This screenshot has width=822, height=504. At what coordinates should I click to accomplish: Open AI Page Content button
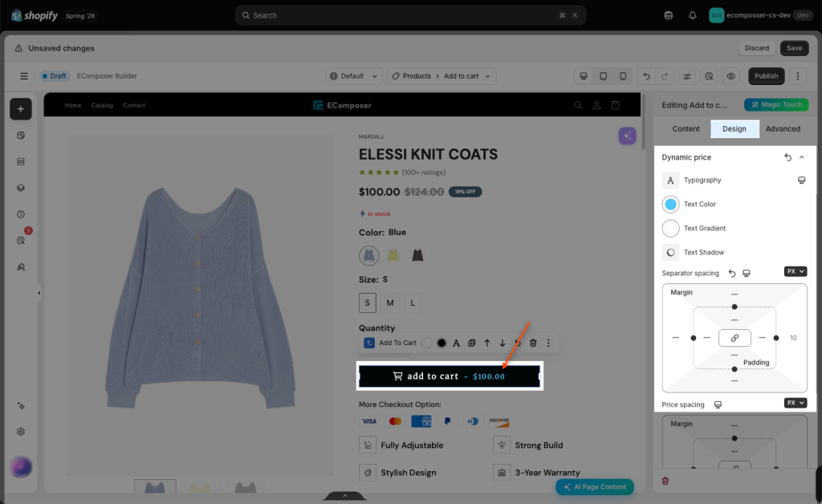point(595,486)
